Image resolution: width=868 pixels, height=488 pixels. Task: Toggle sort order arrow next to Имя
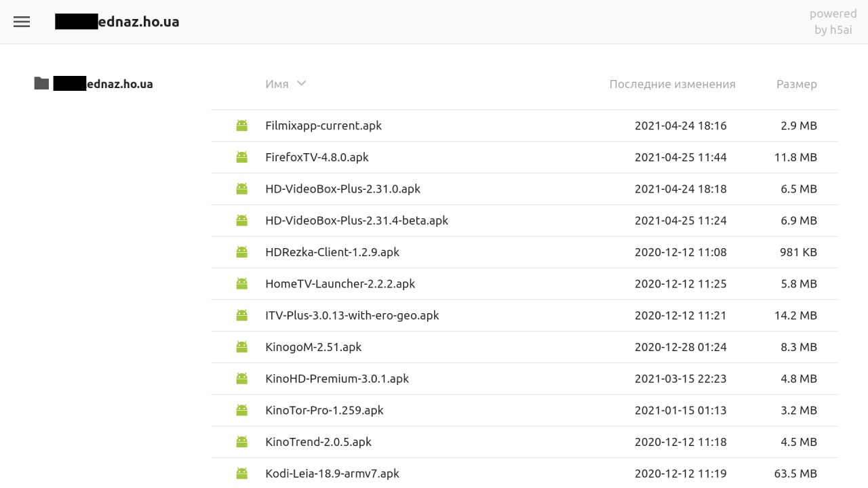point(302,83)
